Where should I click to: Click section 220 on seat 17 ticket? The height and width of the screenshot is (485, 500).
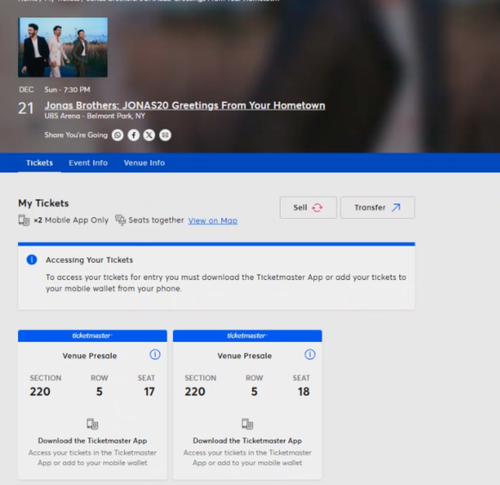[x=40, y=391]
